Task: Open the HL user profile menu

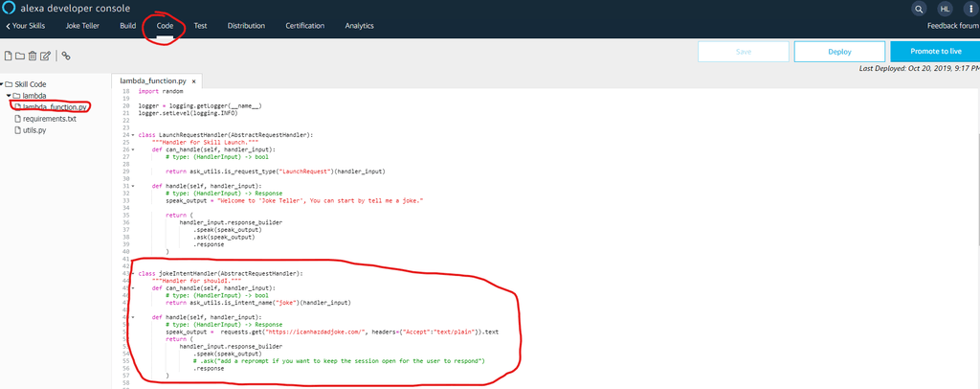Action: coord(945,9)
